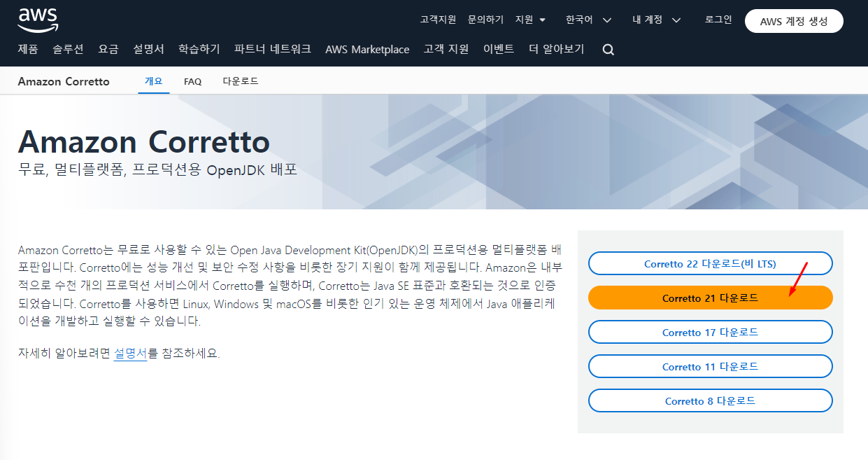Follow the 설명서 link in the paragraph
Image resolution: width=868 pixels, height=460 pixels.
tap(130, 353)
